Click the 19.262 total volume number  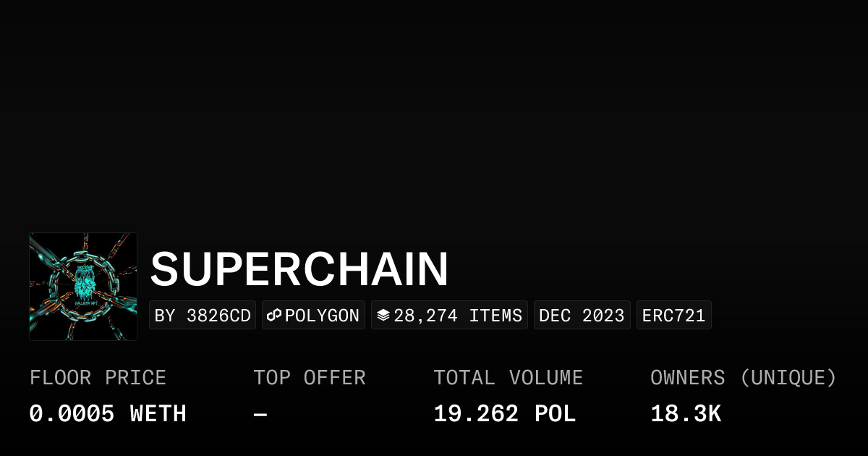coord(476,414)
